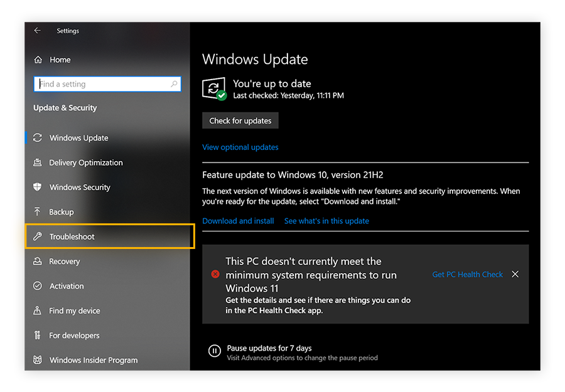This screenshot has height=392, width=565.
Task: Click the For developers icon
Action: click(38, 335)
